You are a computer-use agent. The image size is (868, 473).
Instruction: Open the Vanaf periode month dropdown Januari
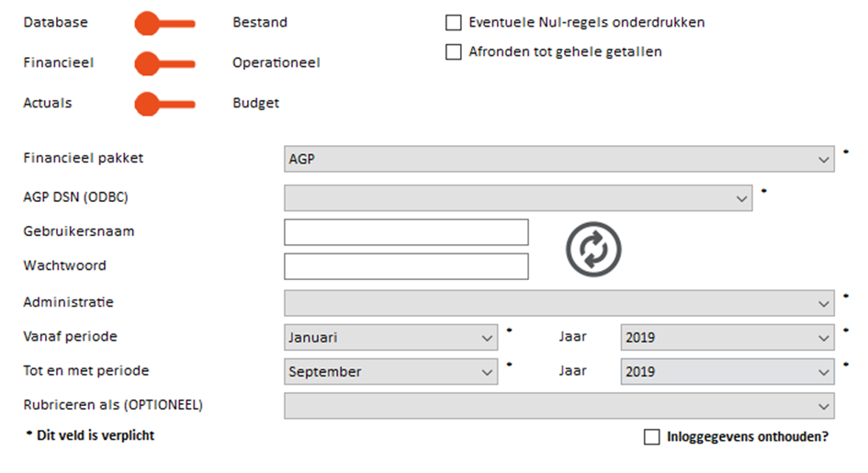(x=390, y=337)
